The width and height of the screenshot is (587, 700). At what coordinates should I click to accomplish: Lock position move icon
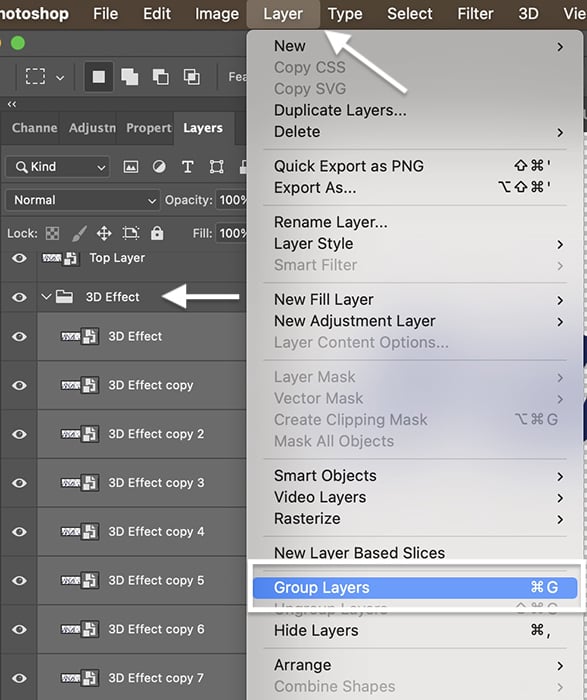(104, 233)
